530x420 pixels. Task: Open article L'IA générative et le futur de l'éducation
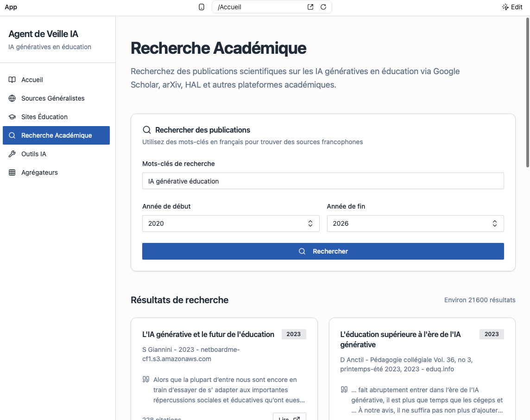tap(208, 334)
